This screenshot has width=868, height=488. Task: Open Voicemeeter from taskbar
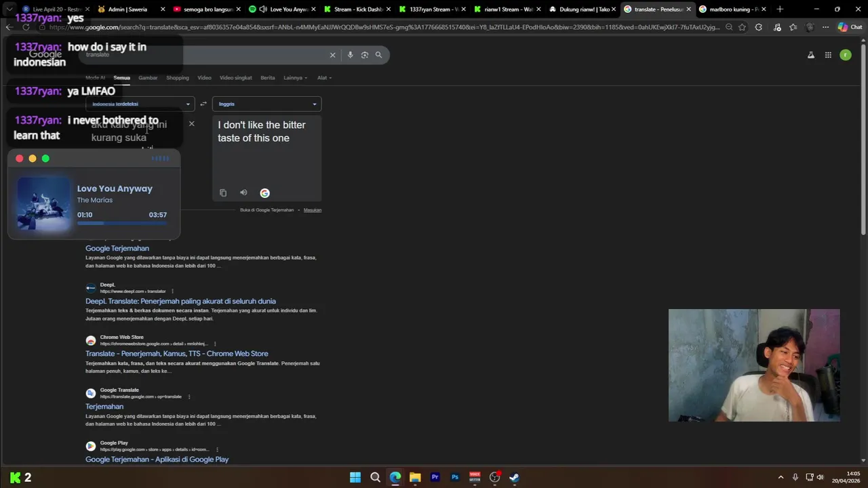pos(475,477)
